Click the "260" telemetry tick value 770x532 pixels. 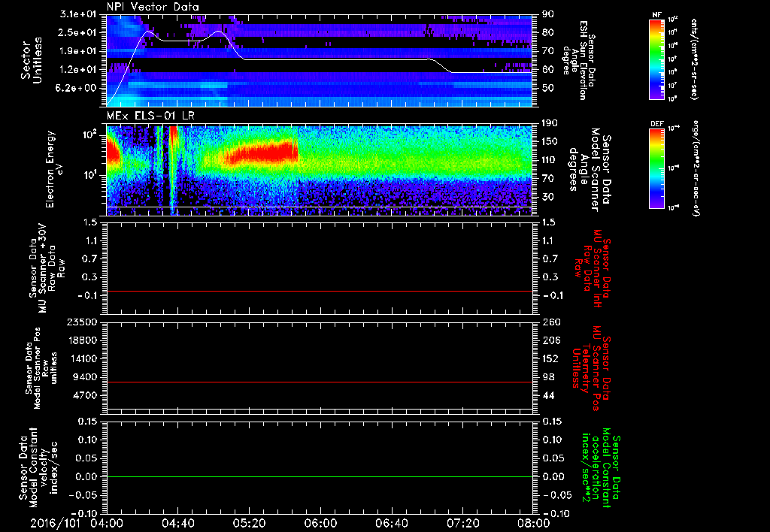[551, 322]
